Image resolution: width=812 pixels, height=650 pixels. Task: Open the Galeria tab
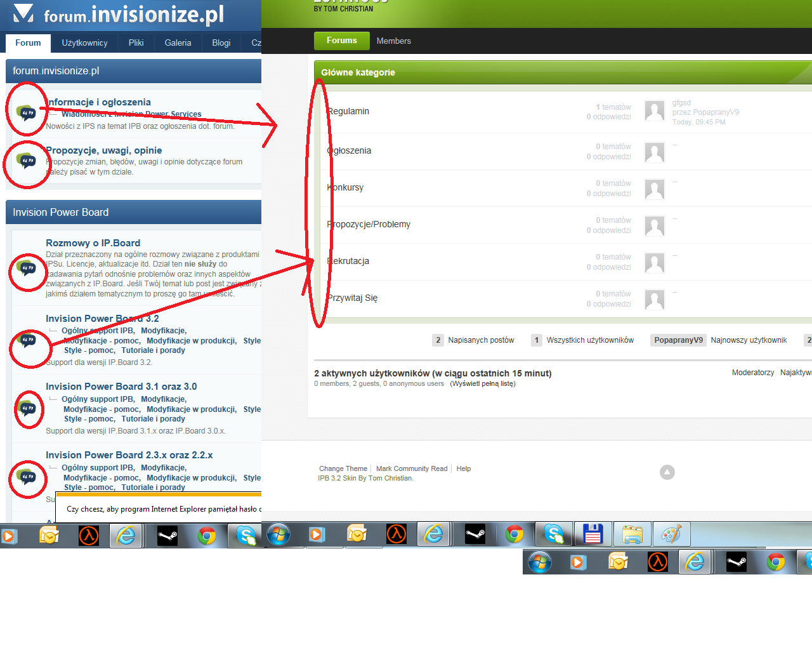point(178,43)
